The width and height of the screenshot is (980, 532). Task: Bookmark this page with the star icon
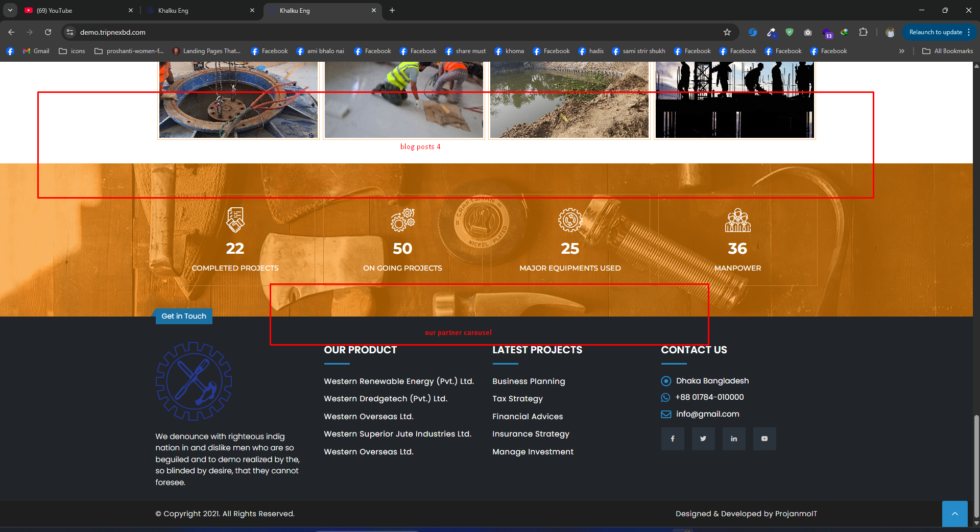click(x=727, y=32)
